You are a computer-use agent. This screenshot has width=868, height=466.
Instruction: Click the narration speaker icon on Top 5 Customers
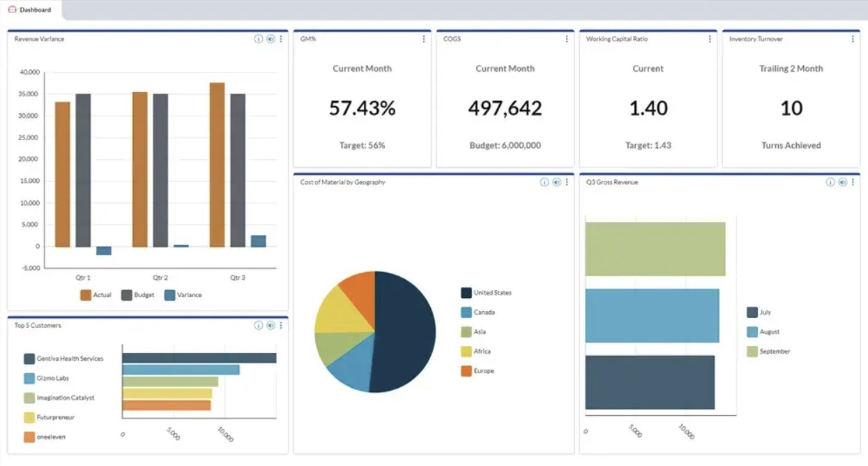pyautogui.click(x=270, y=325)
